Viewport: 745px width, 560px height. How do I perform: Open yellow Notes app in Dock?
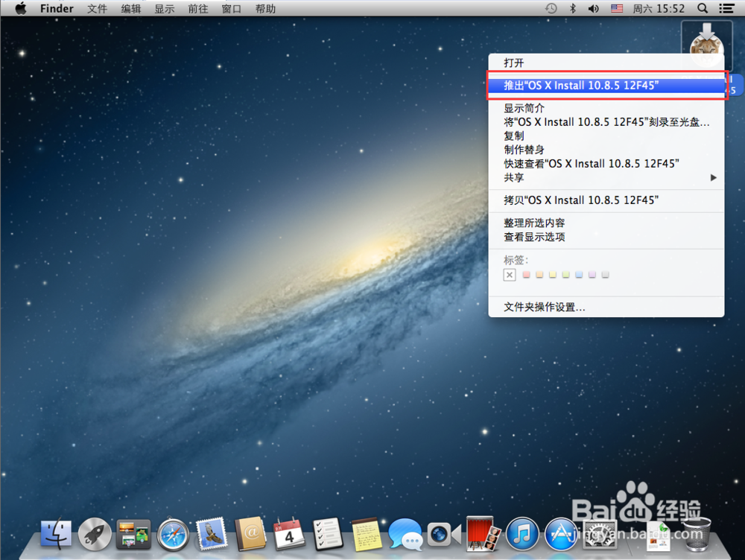(367, 535)
